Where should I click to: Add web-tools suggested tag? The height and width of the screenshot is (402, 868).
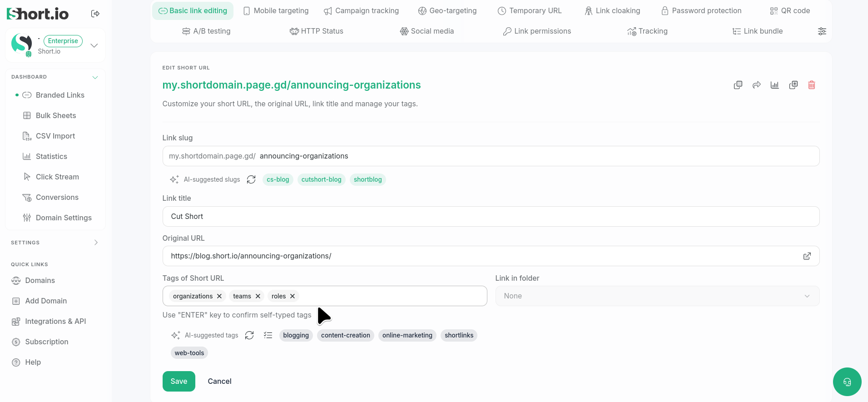pos(189,353)
